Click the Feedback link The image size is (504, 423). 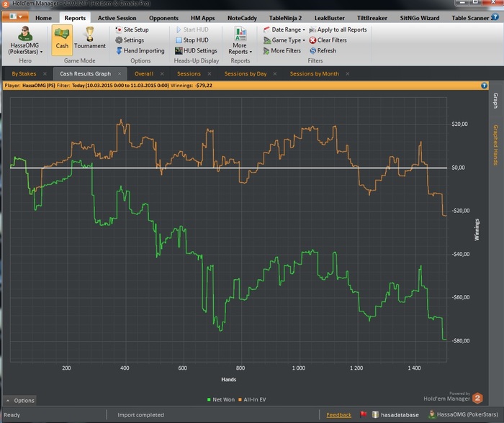[338, 414]
